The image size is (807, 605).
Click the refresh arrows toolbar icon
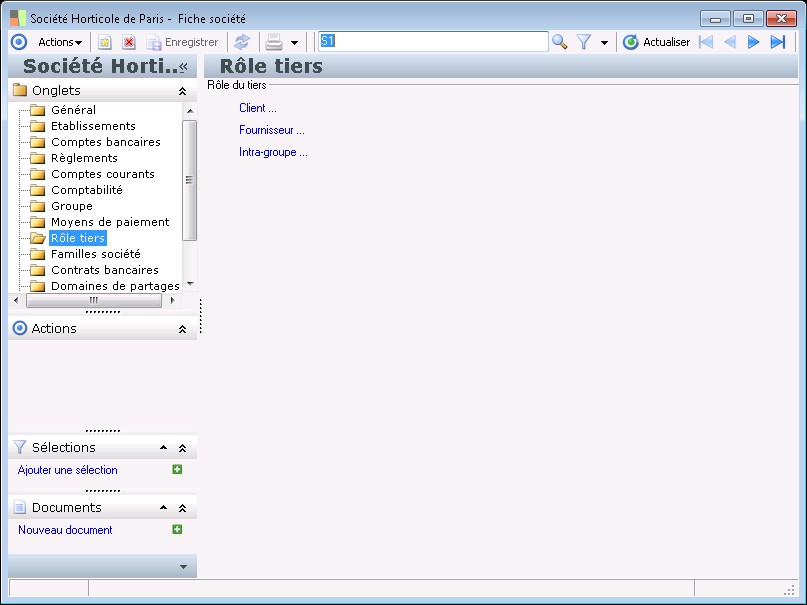[x=241, y=42]
